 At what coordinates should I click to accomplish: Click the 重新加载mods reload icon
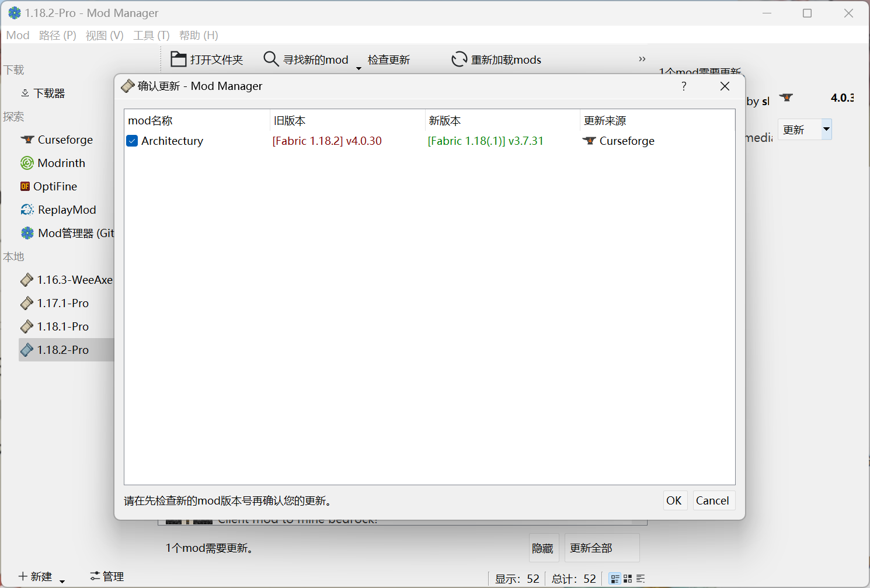(459, 59)
